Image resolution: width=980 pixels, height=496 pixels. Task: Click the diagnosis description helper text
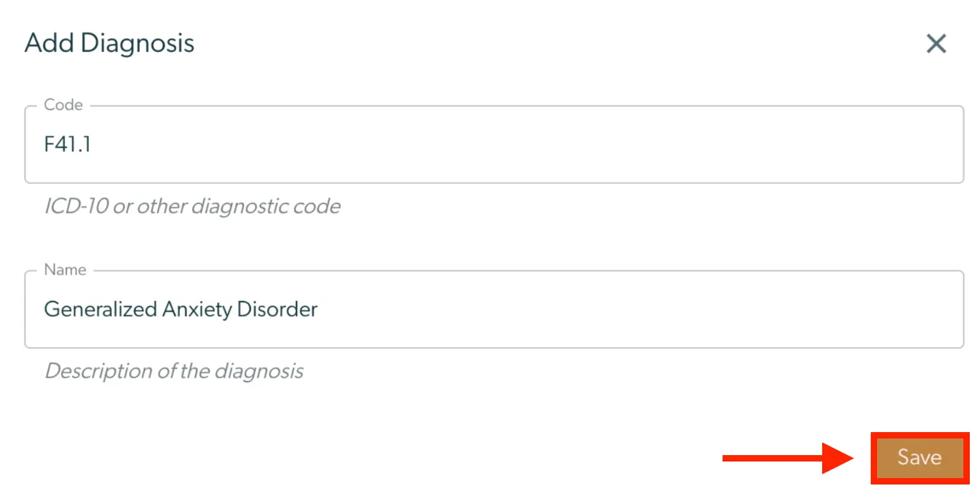click(174, 371)
